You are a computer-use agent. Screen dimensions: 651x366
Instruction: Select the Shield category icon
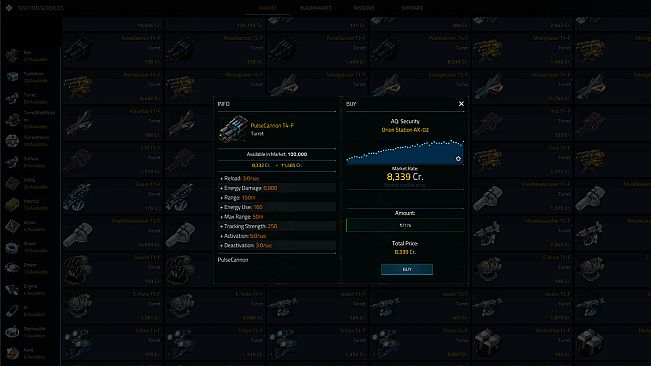12,247
